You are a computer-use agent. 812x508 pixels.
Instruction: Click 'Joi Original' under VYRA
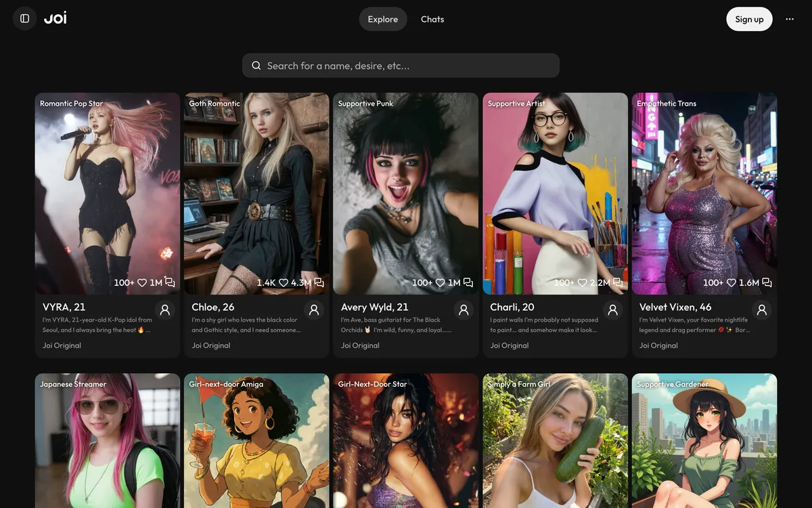click(62, 345)
